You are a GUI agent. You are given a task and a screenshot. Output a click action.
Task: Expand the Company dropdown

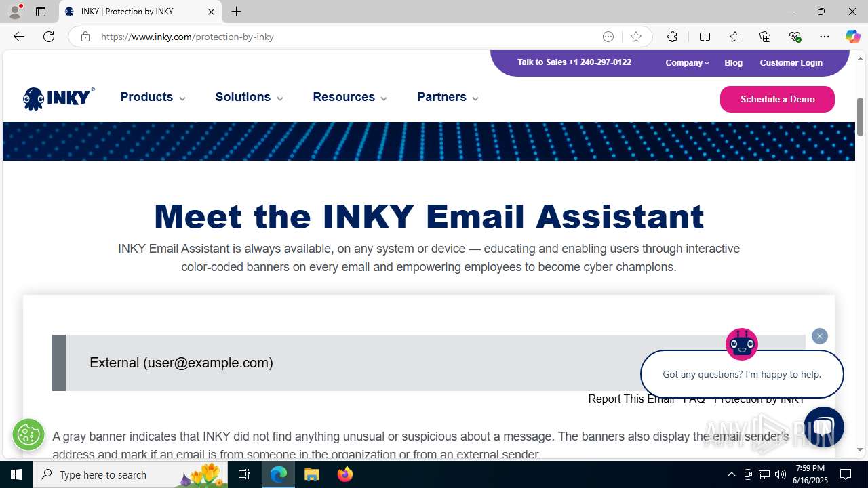click(687, 62)
